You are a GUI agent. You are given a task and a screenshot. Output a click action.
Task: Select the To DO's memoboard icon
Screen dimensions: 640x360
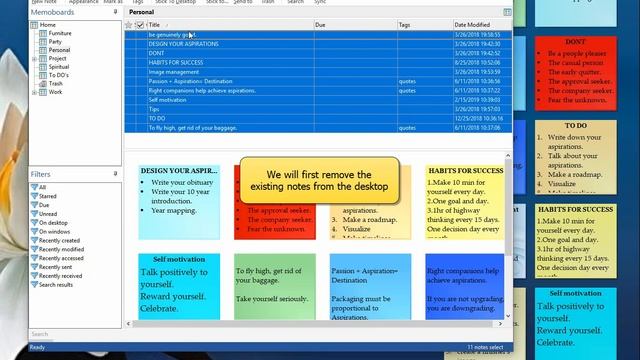(x=43, y=75)
